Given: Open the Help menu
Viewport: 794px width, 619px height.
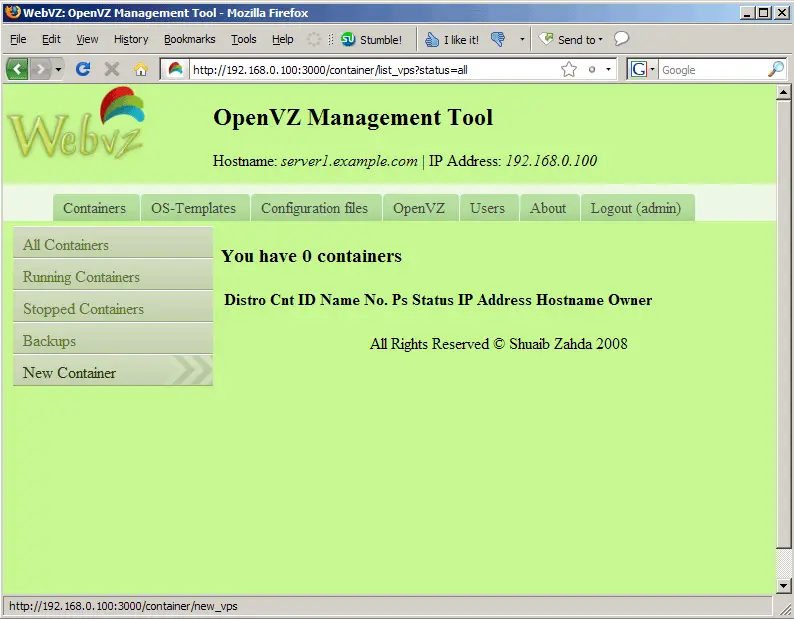Looking at the screenshot, I should 283,40.
